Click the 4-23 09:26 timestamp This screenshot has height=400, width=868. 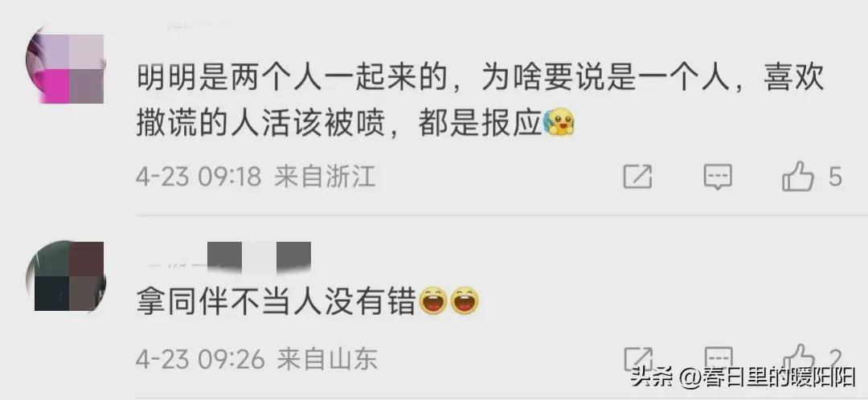pyautogui.click(x=200, y=360)
